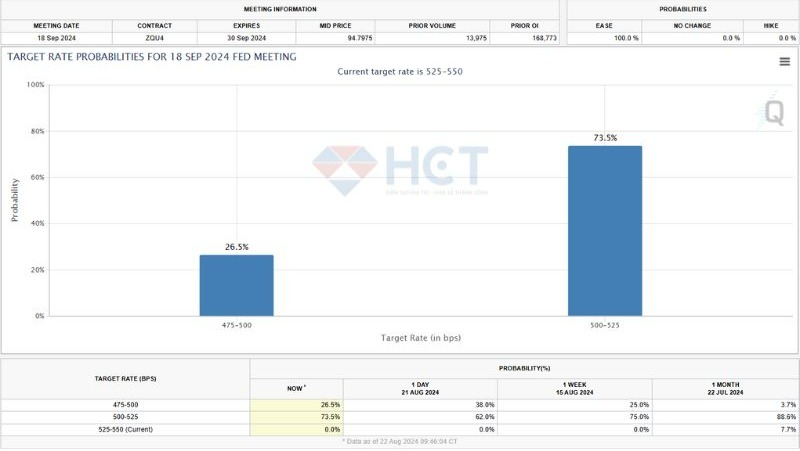Click the 73.5% data label above bar

pos(605,137)
